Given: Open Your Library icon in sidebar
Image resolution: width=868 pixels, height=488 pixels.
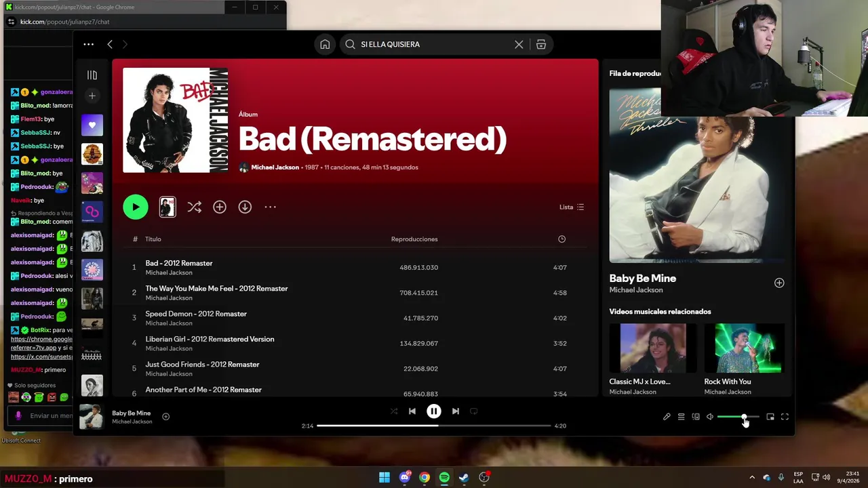Looking at the screenshot, I should tap(92, 75).
